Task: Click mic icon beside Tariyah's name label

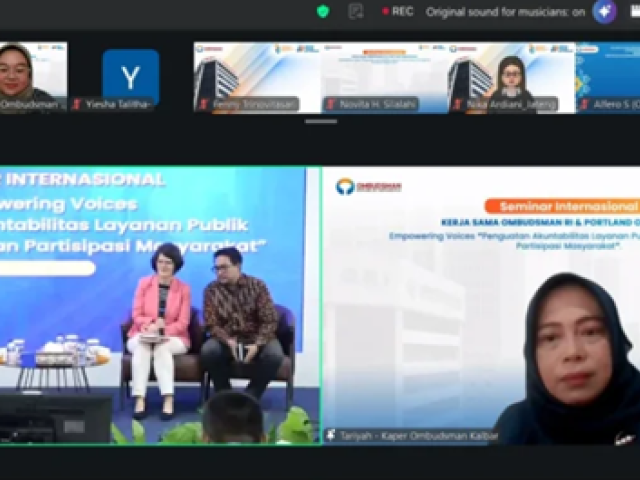Action: click(x=331, y=436)
